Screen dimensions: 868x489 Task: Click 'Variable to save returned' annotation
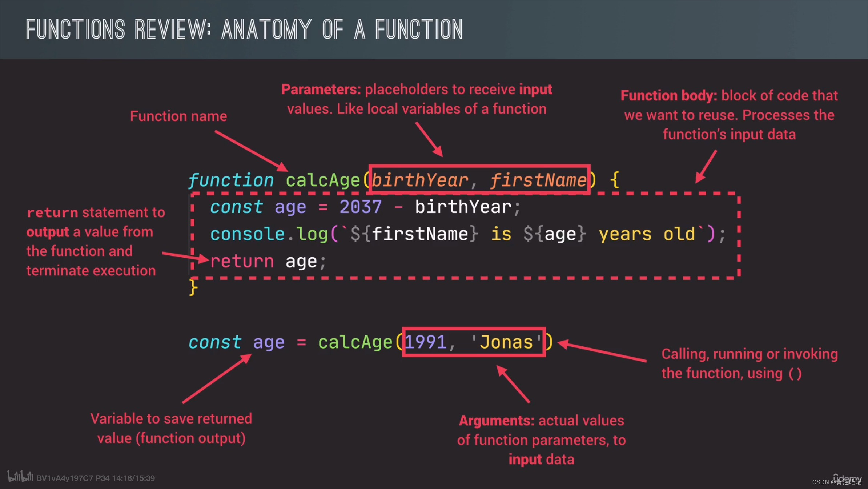click(171, 419)
